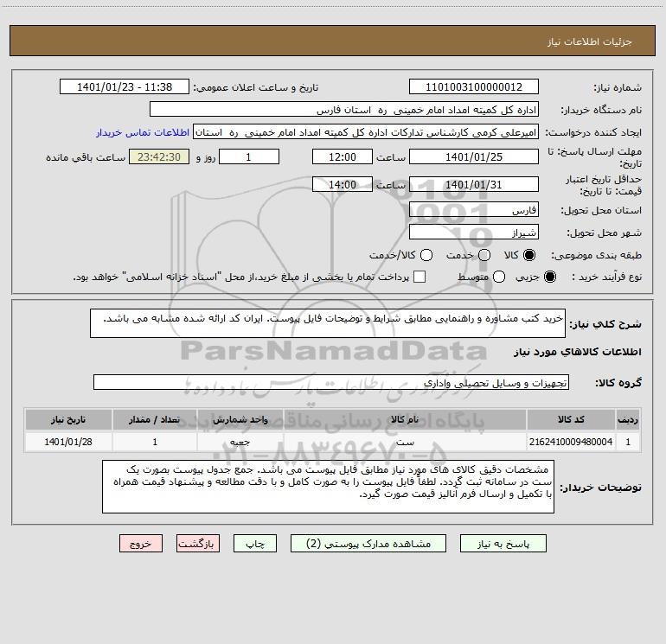
Task: Click the شرح کلی نیاز description box
Action: tap(328, 323)
